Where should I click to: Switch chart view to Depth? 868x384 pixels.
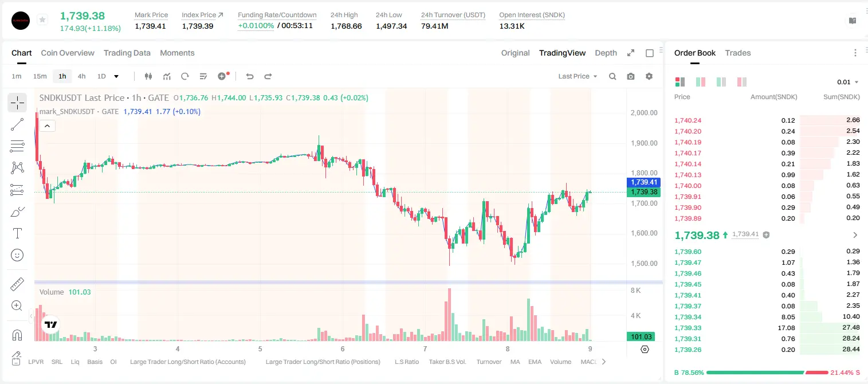(606, 53)
